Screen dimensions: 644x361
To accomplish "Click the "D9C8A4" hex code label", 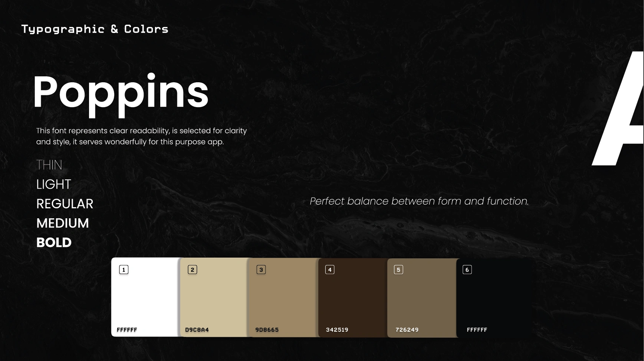I will click(197, 329).
